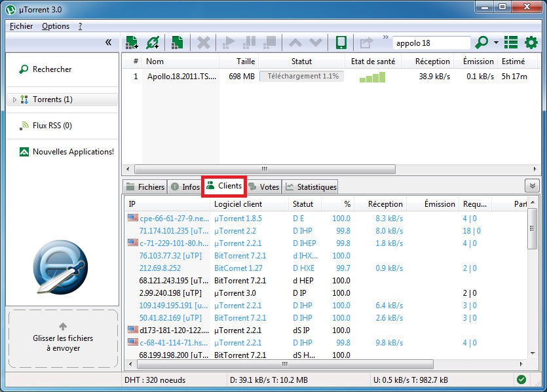The width and height of the screenshot is (547, 392).
Task: Select peer 2.99.240.198 [uTP]
Action: [326, 293]
